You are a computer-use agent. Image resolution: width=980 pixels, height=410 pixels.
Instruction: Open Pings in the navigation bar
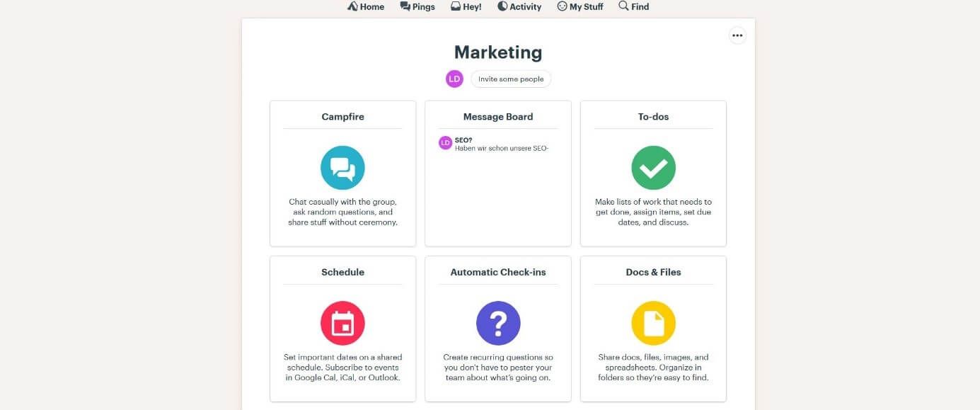click(417, 6)
